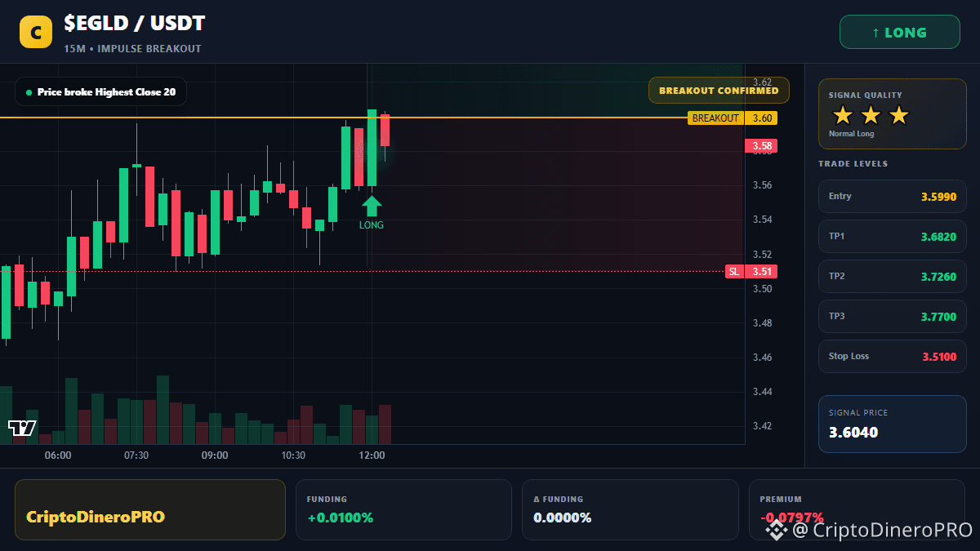Click the Δ Funding 0.0000% card
This screenshot has width=980, height=551.
[630, 509]
